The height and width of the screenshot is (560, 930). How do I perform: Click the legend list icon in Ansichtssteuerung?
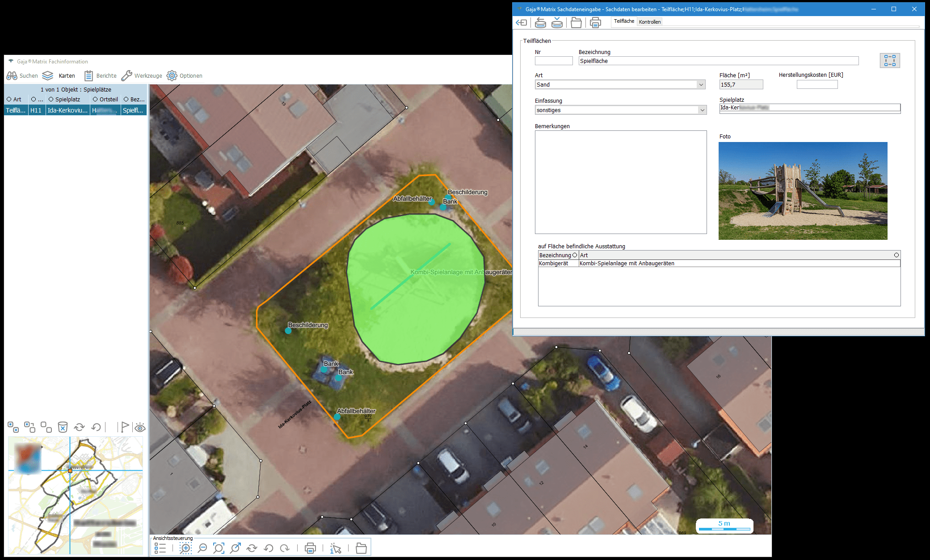(x=160, y=548)
